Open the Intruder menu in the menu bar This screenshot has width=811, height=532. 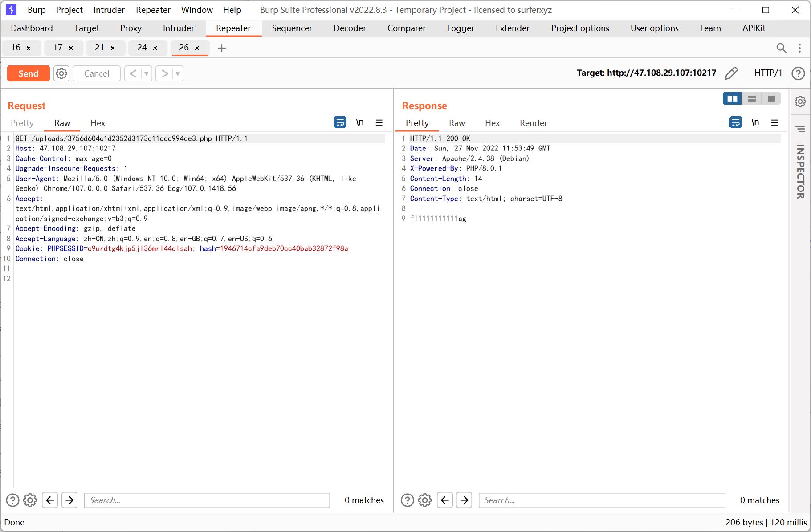pos(108,10)
